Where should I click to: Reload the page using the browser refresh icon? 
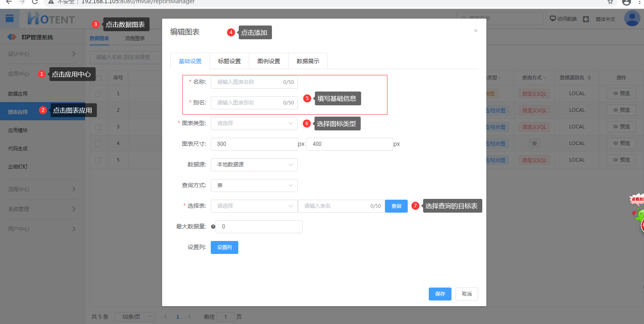coord(35,2)
